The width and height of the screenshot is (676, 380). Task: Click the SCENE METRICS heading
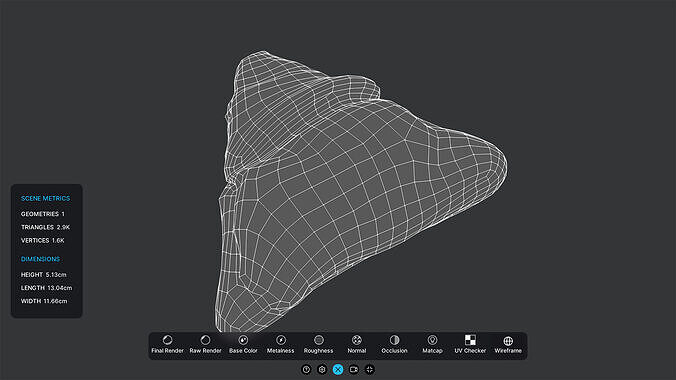(x=45, y=198)
